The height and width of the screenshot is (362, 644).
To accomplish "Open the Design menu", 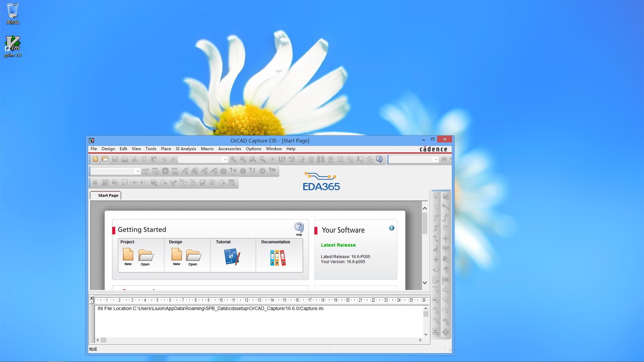I will (108, 149).
